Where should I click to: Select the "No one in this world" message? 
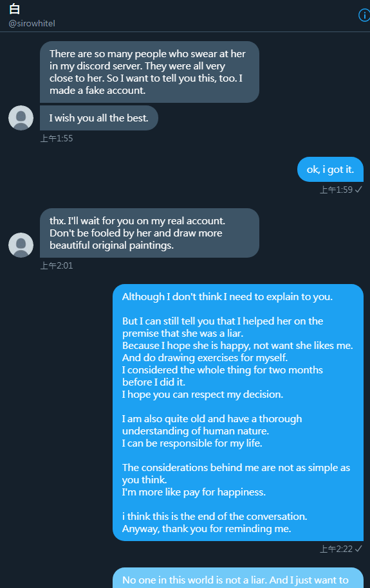coord(238,578)
